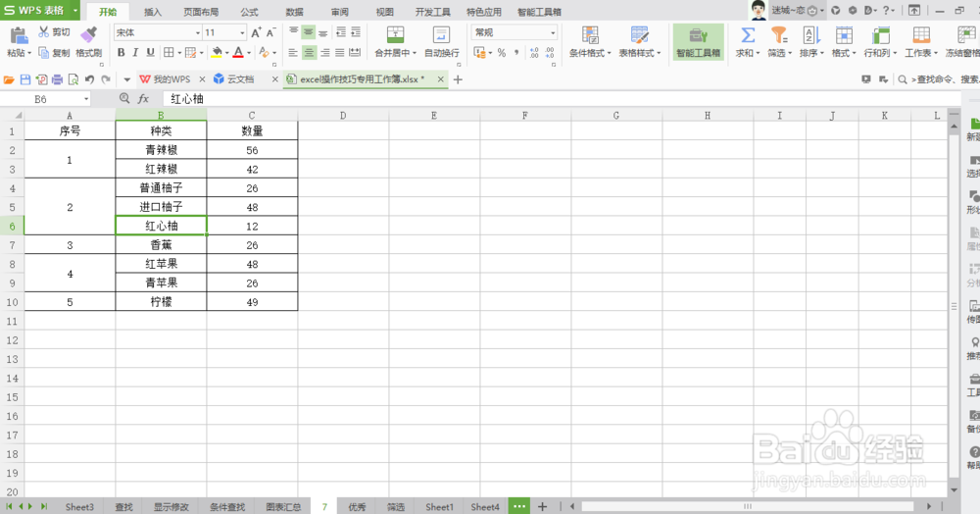Click the open folder icon in quick access
This screenshot has height=514, width=980.
tap(9, 79)
